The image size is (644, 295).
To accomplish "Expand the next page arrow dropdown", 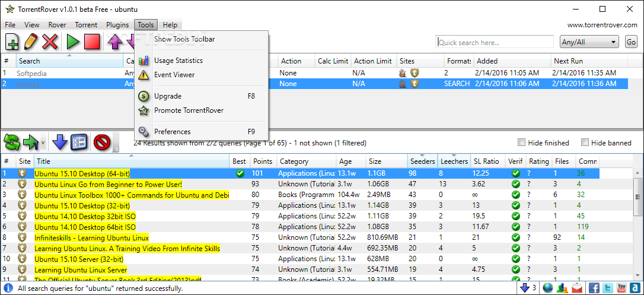I will click(x=43, y=142).
